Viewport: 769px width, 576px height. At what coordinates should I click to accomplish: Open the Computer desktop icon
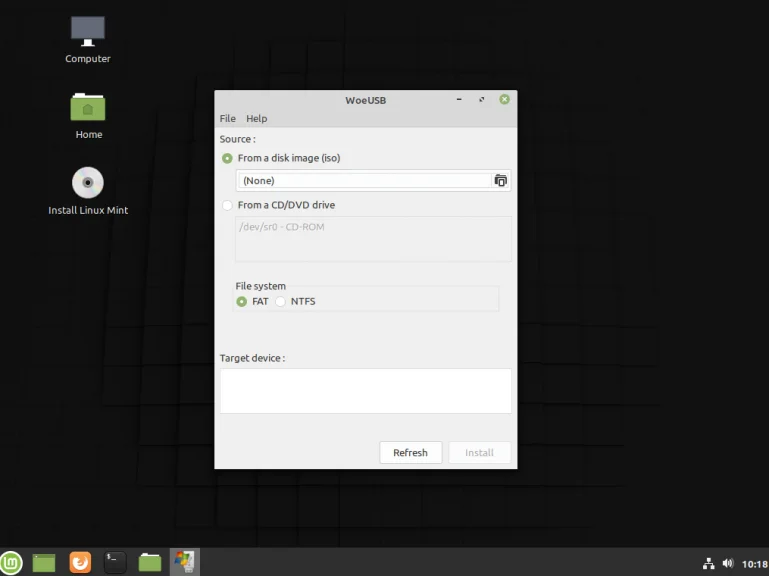click(88, 31)
